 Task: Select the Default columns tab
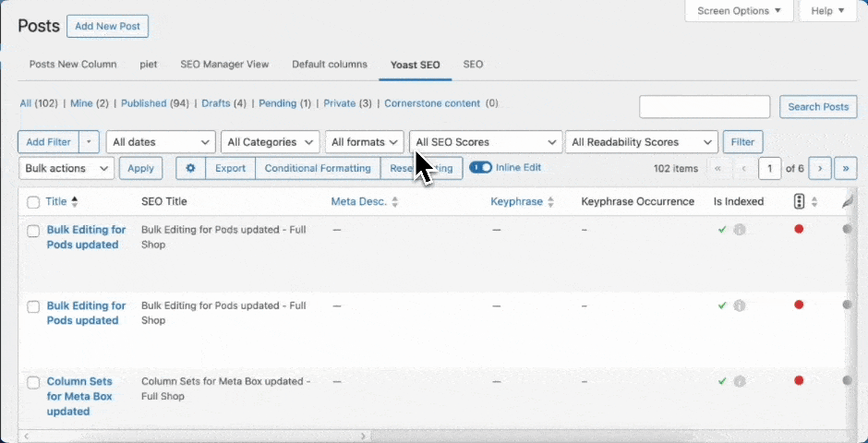coord(330,65)
